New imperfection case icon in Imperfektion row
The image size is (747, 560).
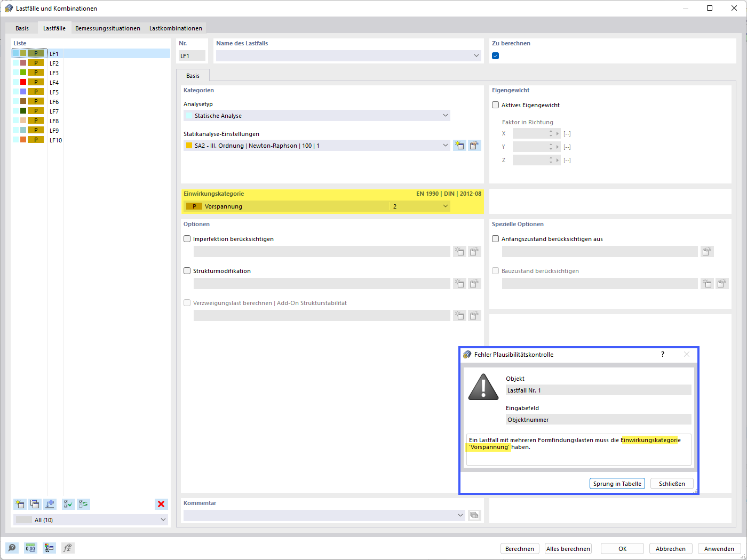coord(459,251)
